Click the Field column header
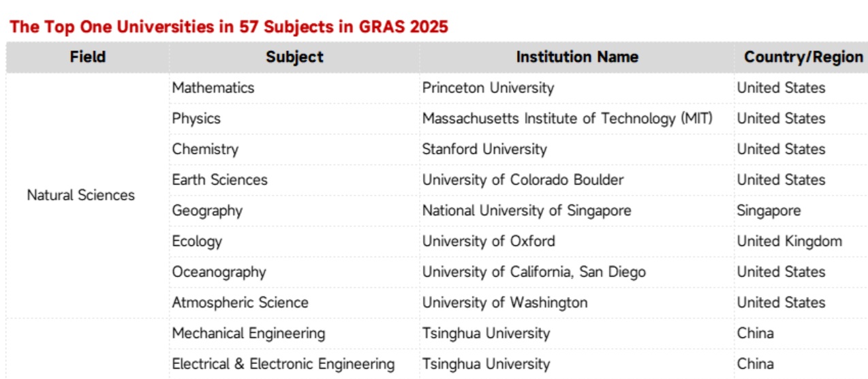The width and height of the screenshot is (868, 379). 88,57
